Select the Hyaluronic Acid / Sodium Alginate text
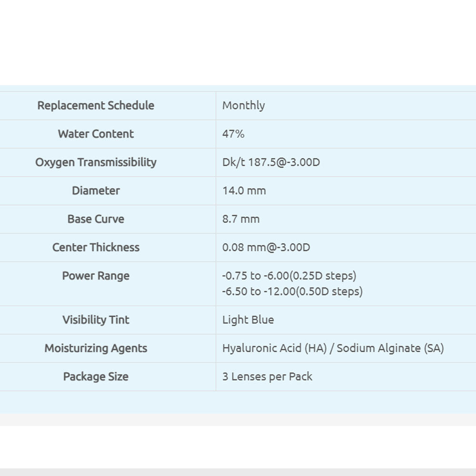 (x=333, y=348)
